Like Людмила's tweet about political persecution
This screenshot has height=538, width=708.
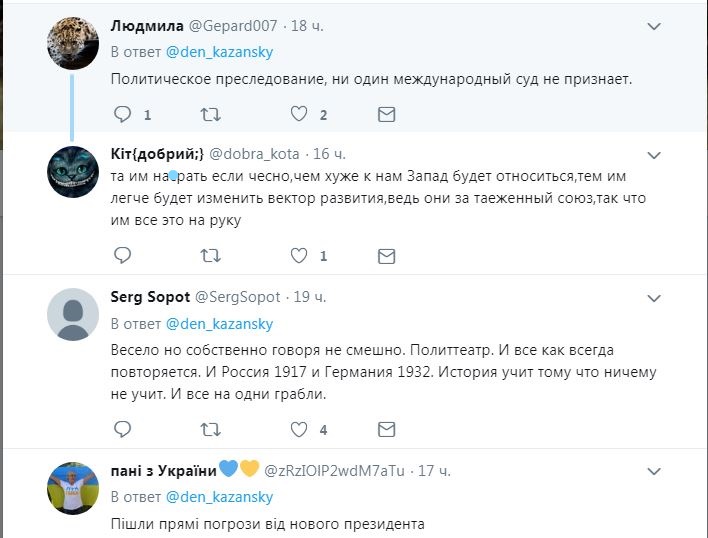[x=298, y=115]
